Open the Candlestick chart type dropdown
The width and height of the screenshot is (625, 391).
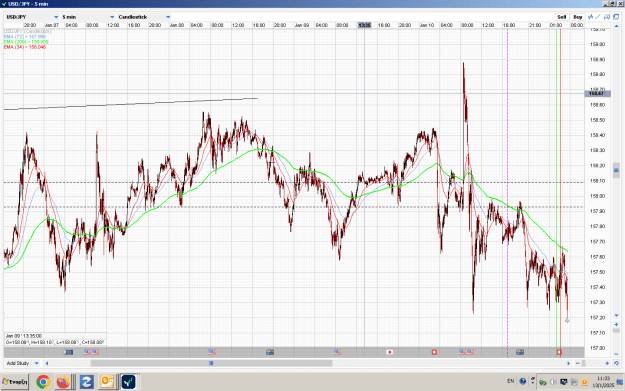144,17
